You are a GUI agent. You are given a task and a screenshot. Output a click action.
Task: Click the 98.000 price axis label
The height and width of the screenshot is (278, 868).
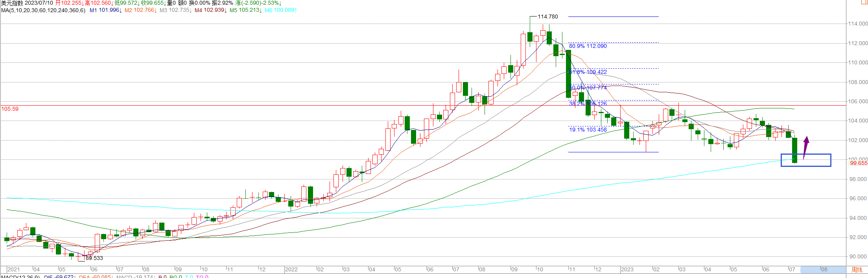coord(858,179)
